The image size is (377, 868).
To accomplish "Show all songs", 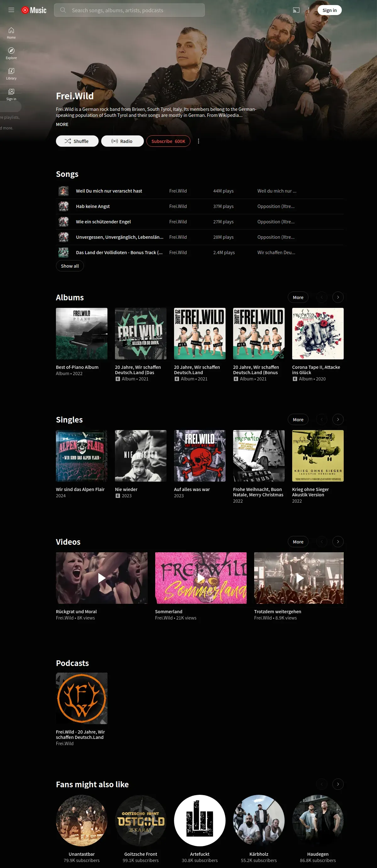I will pyautogui.click(x=70, y=266).
